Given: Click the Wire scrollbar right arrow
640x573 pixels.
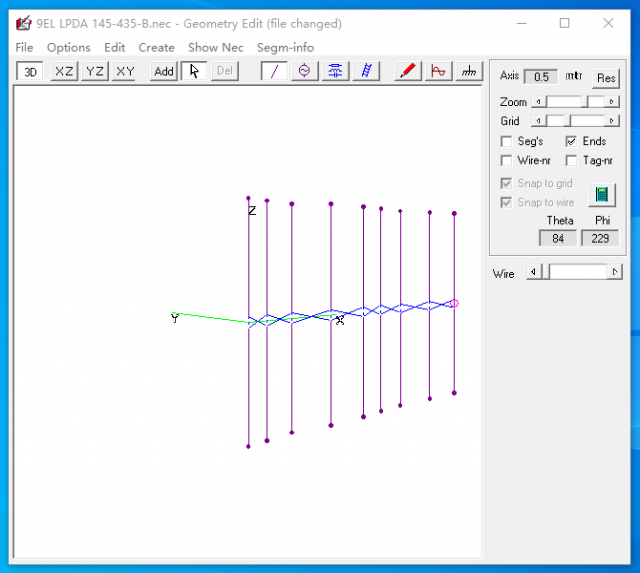Looking at the screenshot, I should pyautogui.click(x=615, y=272).
